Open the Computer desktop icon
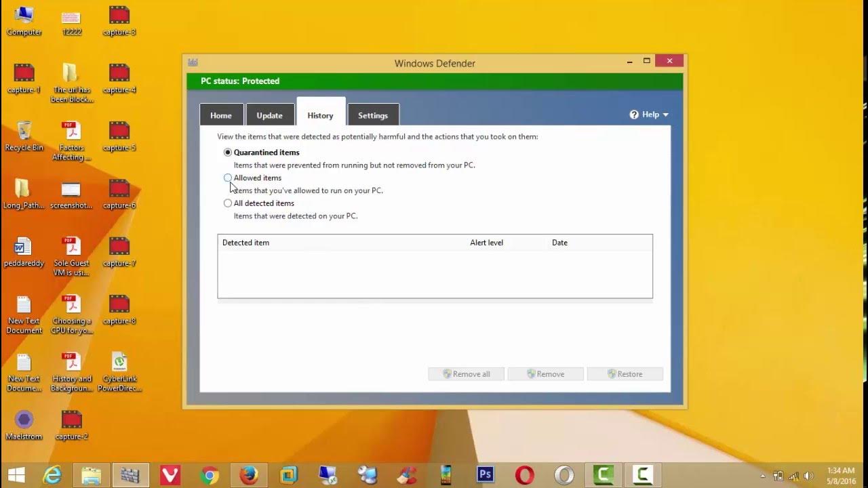 (x=24, y=20)
